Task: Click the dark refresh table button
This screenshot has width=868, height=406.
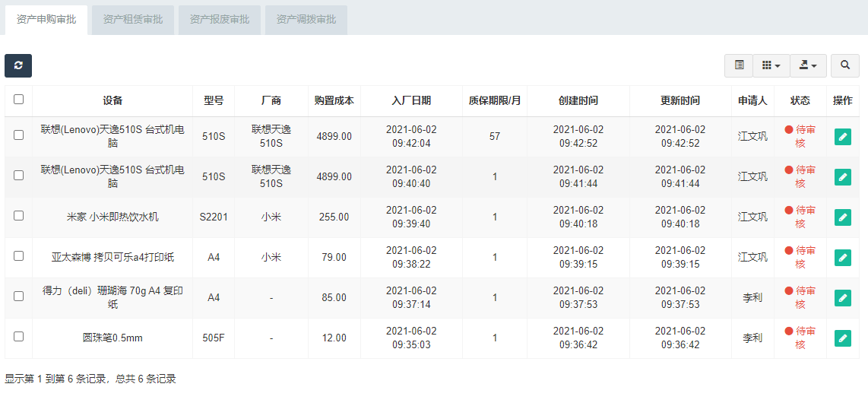Action: 18,65
